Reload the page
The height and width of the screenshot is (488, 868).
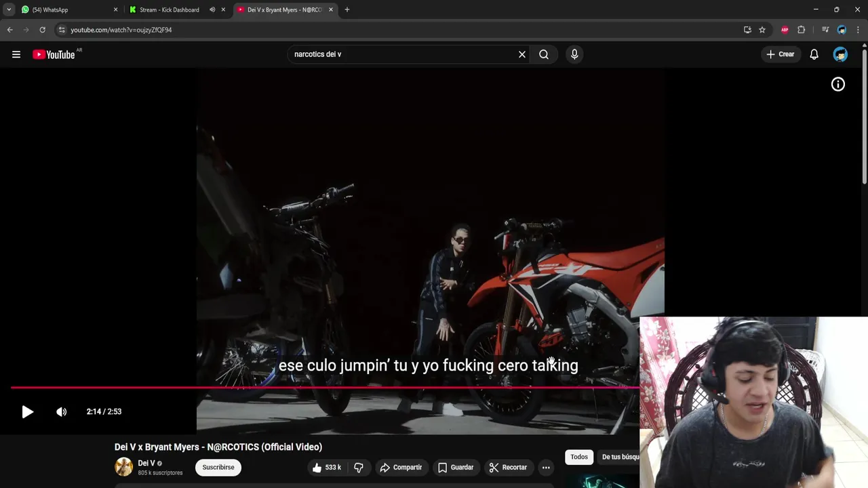click(42, 30)
